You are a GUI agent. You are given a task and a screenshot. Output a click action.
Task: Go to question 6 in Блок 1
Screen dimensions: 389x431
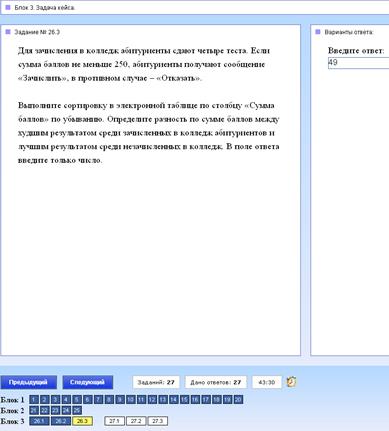87,400
